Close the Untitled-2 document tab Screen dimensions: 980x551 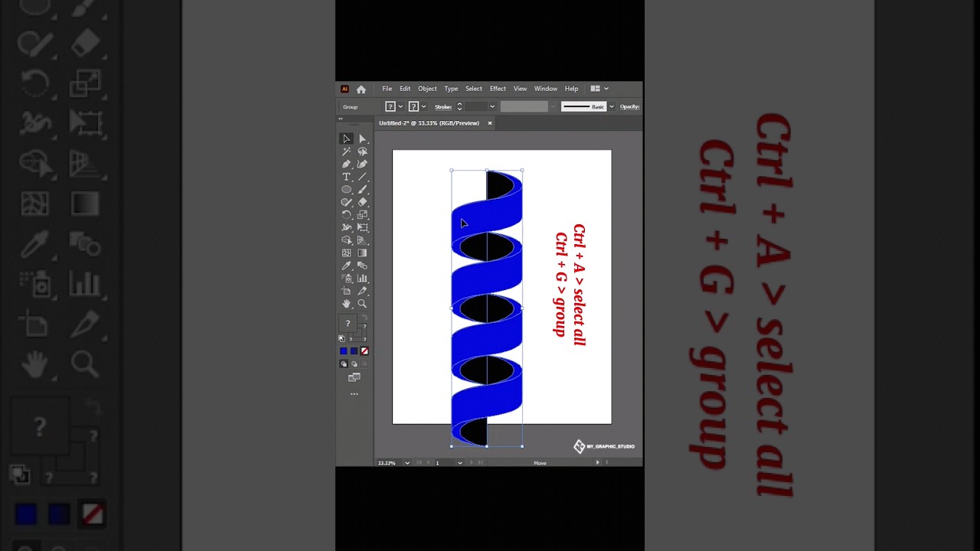[x=490, y=123]
